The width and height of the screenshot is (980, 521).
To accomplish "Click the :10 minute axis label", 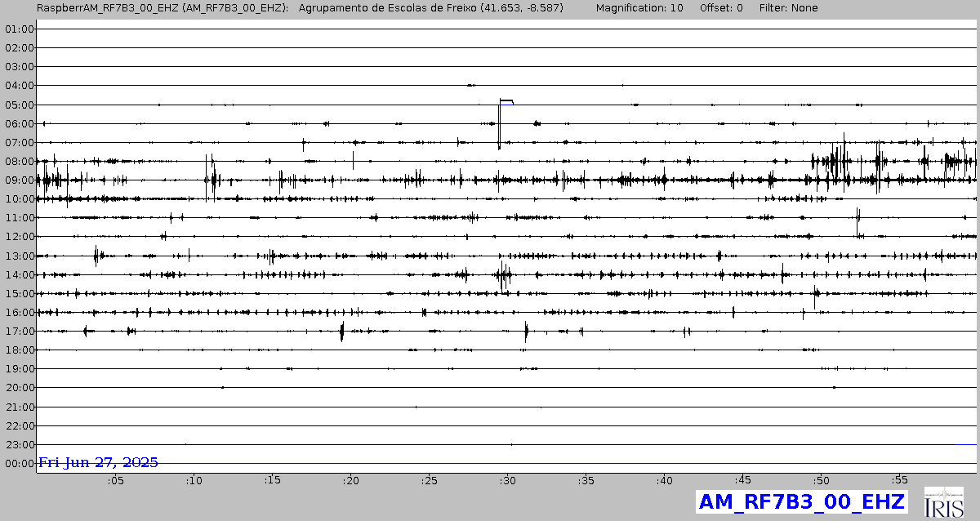I will 194,481.
